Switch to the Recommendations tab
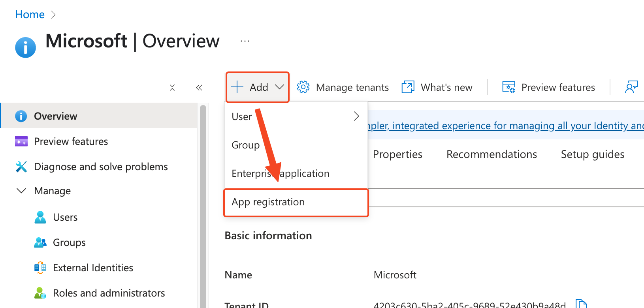644x308 pixels. pos(491,154)
